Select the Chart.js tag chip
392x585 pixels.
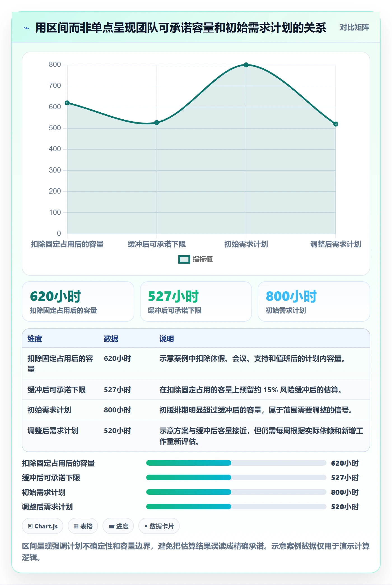pyautogui.click(x=43, y=526)
